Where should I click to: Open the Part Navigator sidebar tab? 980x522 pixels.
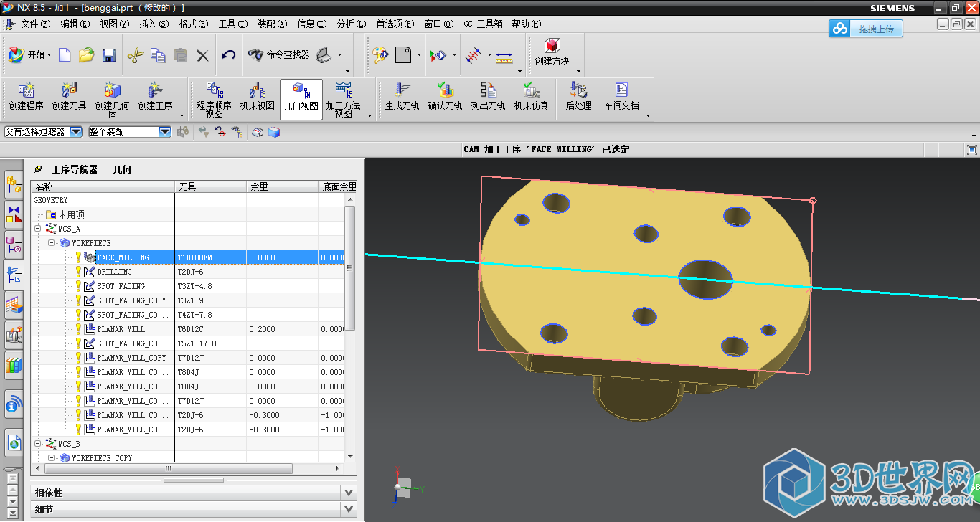point(14,245)
